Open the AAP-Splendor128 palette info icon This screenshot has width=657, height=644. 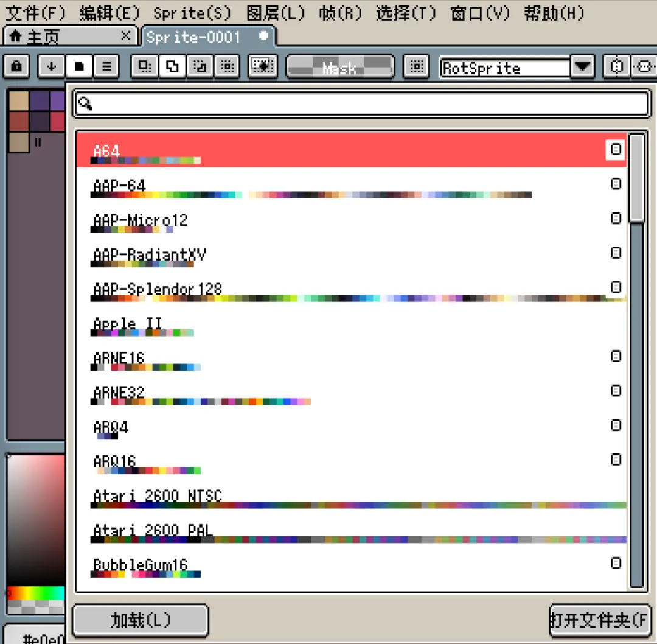click(616, 287)
